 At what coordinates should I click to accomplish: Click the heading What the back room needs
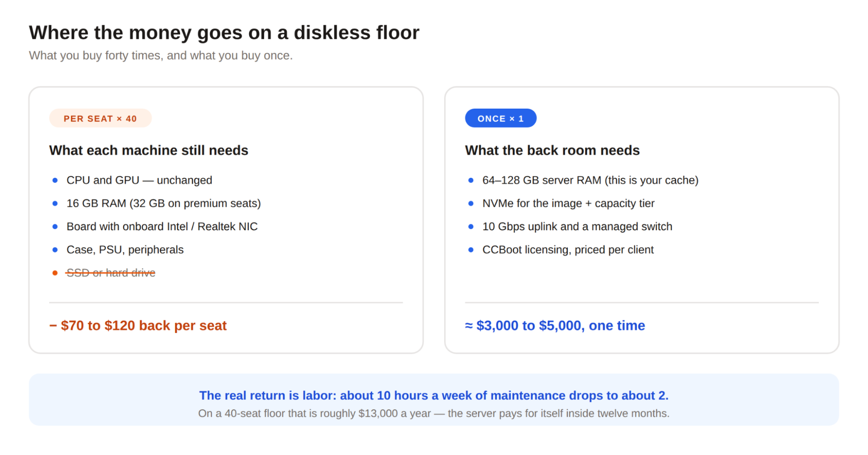[552, 150]
